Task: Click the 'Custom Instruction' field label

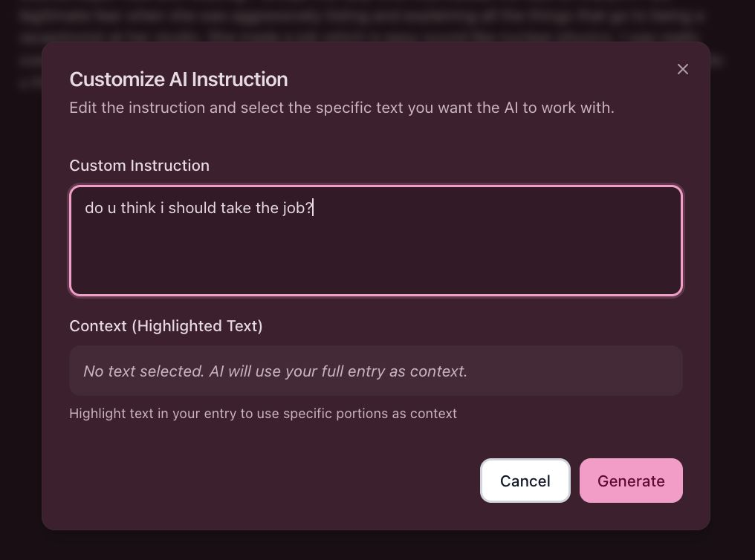Action: coord(139,166)
